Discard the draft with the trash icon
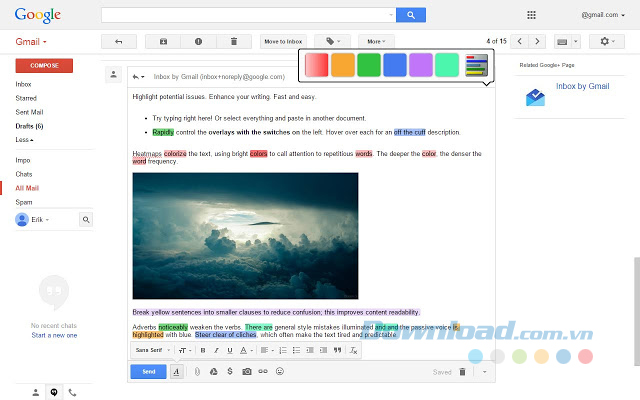This screenshot has height=400, width=640. 462,372
